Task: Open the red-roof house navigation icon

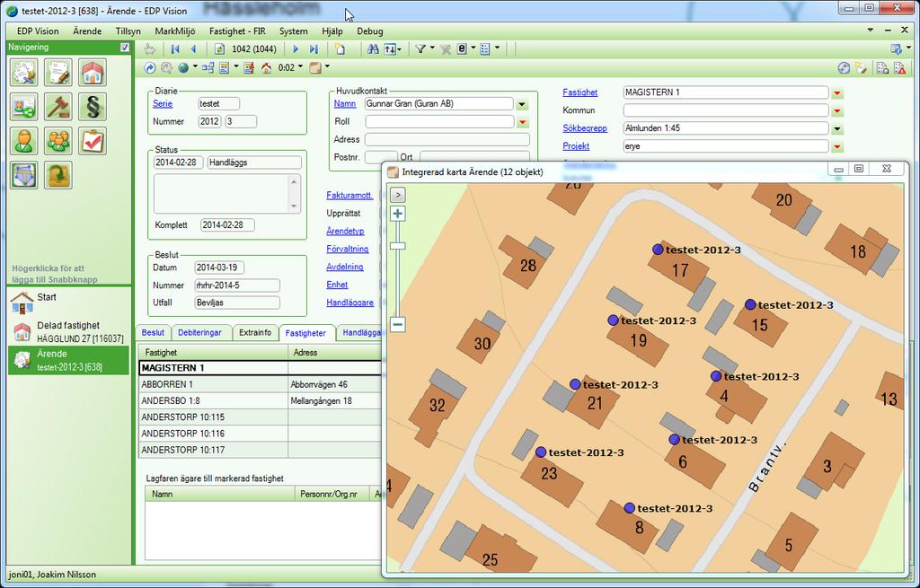Action: 93,73
